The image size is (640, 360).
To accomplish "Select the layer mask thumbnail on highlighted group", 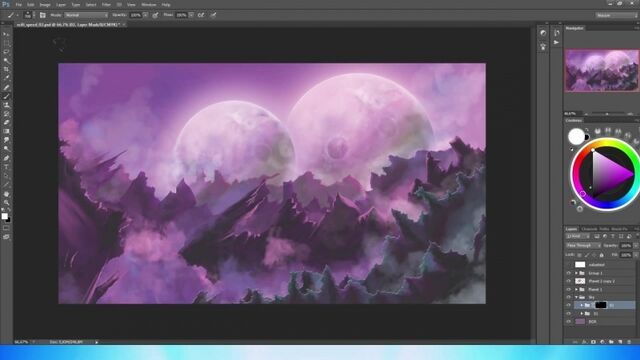I will [x=600, y=305].
